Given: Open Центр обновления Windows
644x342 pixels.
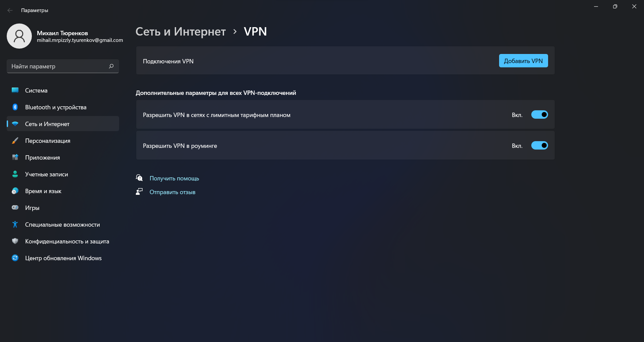Looking at the screenshot, I should (63, 258).
